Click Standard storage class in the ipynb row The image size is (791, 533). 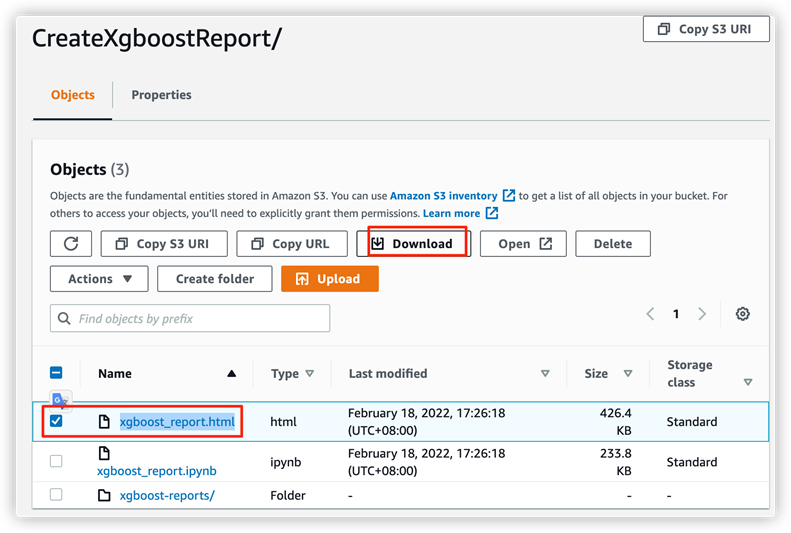692,462
